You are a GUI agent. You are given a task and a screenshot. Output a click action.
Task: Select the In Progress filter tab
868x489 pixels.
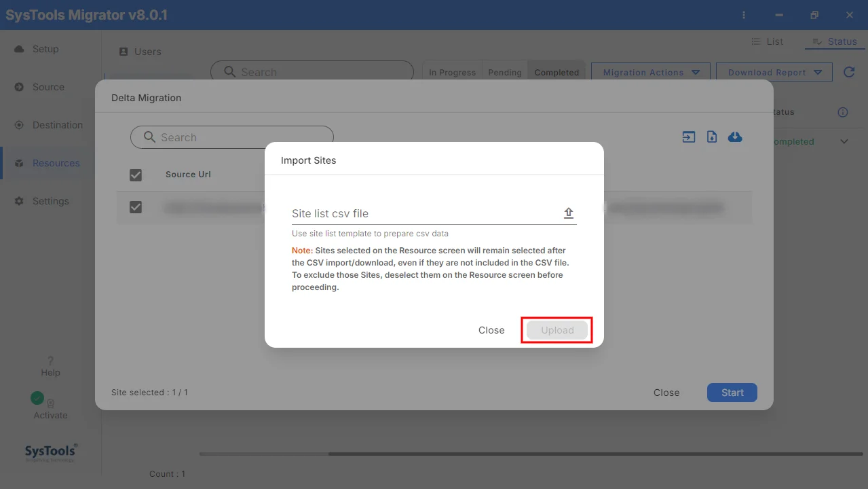(452, 72)
